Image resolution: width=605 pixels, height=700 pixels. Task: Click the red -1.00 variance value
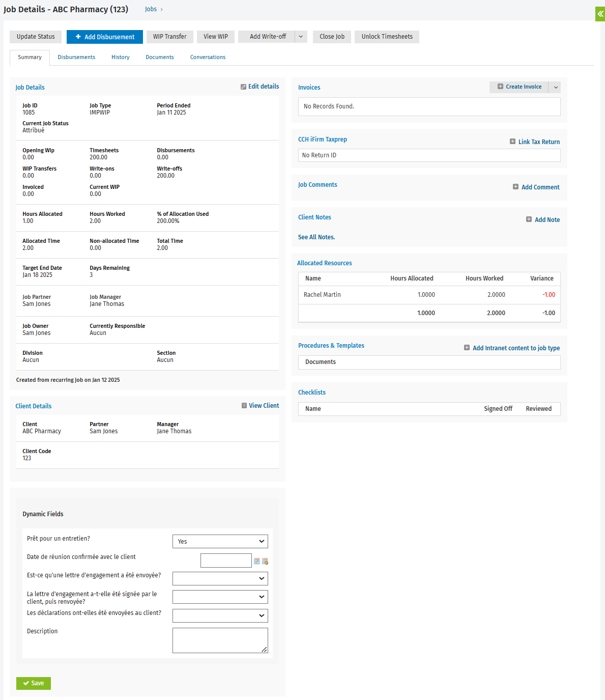(549, 295)
